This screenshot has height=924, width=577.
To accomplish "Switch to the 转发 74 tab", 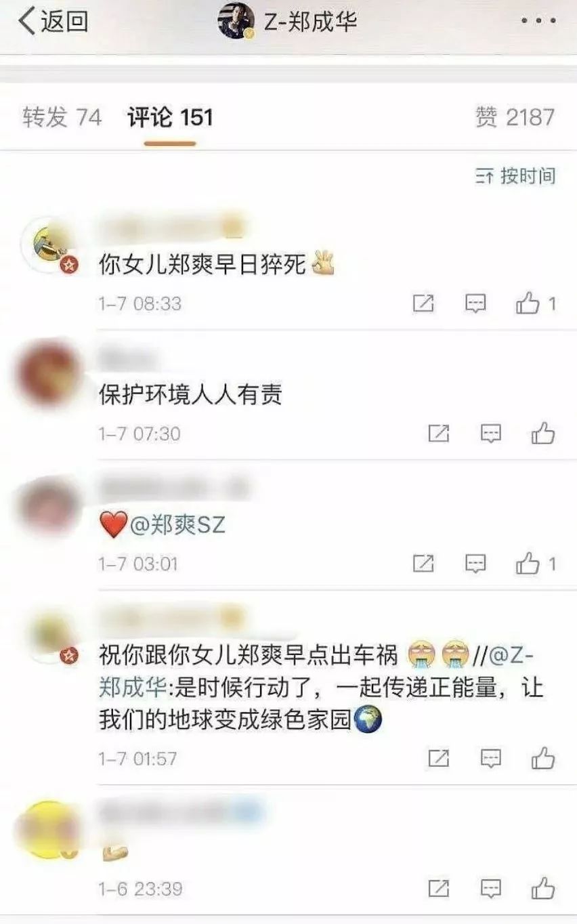I will click(62, 117).
